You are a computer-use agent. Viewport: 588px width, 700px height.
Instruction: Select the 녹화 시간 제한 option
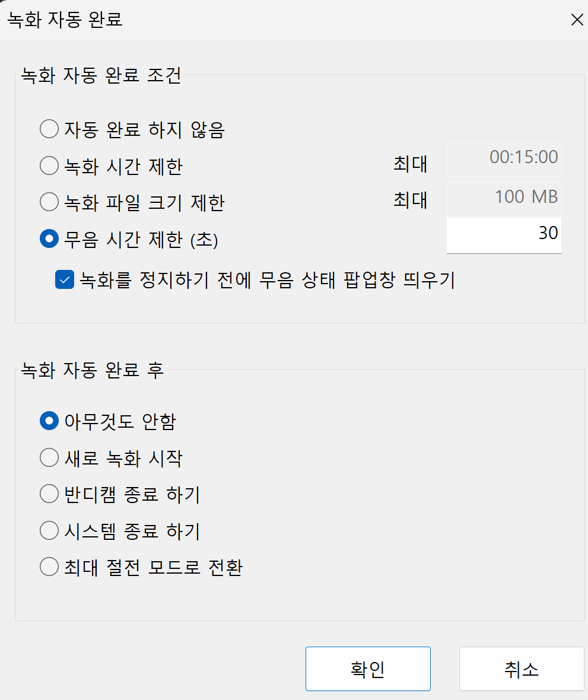click(49, 166)
